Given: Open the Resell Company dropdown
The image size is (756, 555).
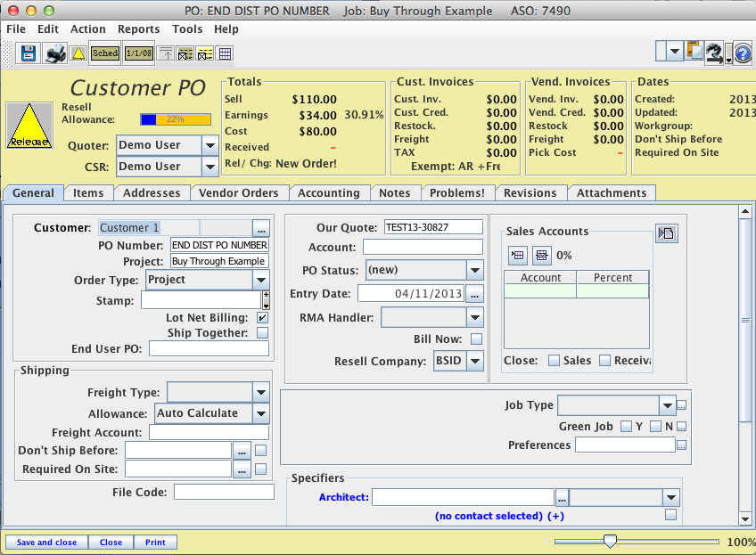Looking at the screenshot, I should pos(475,361).
